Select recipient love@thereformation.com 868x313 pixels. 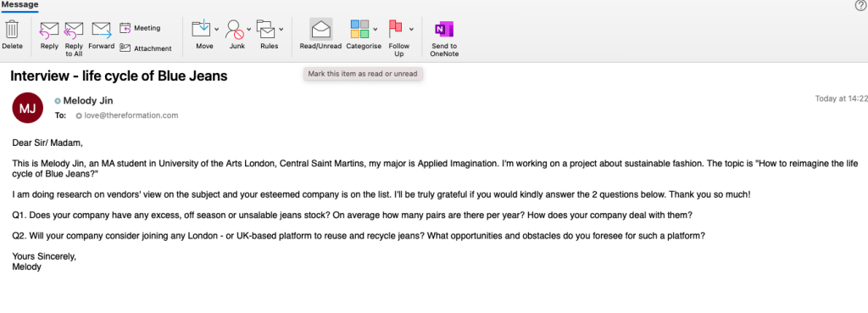131,115
